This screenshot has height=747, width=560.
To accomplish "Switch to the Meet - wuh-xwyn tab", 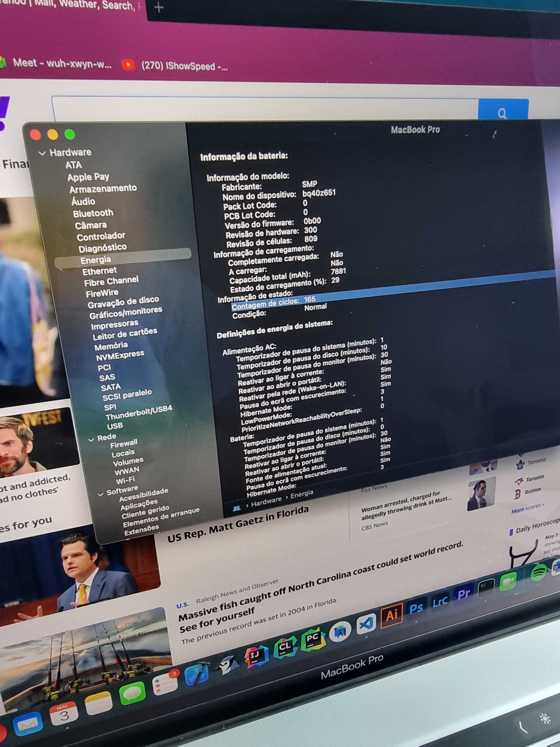I will tap(56, 63).
